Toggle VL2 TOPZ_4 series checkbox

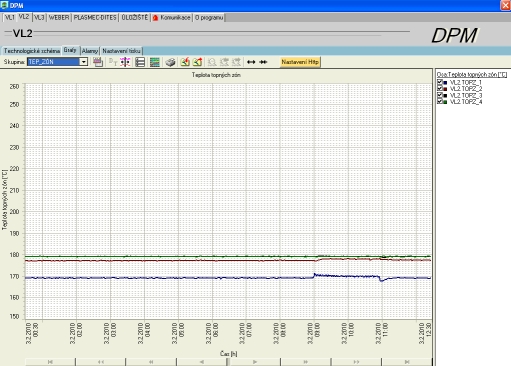[x=440, y=101]
